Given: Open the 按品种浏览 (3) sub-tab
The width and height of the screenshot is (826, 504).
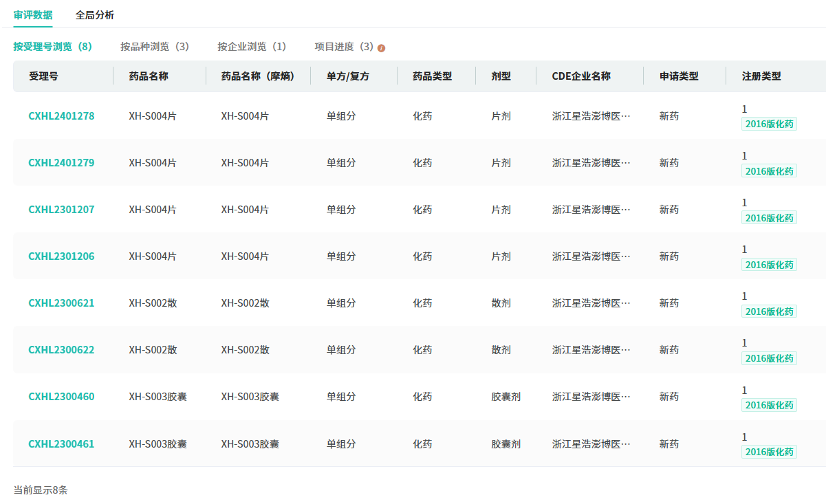Looking at the screenshot, I should tap(155, 47).
